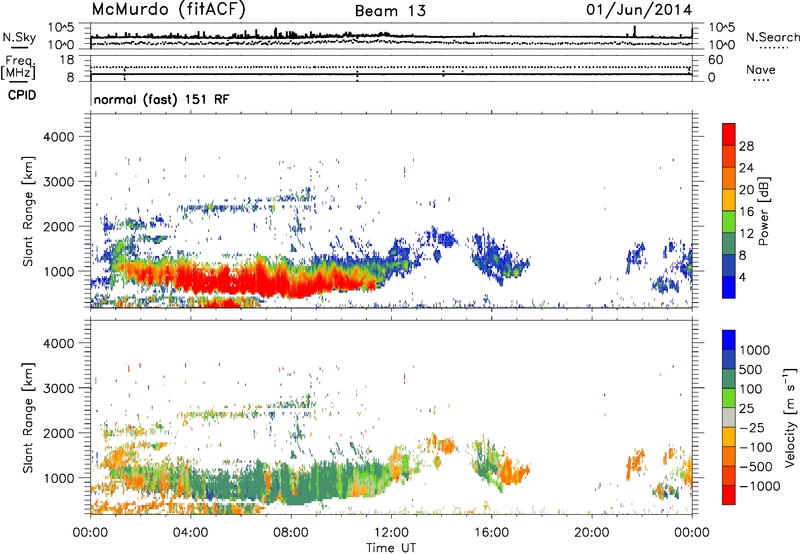Click the McMurdo (fitACF) title

tap(168, 10)
